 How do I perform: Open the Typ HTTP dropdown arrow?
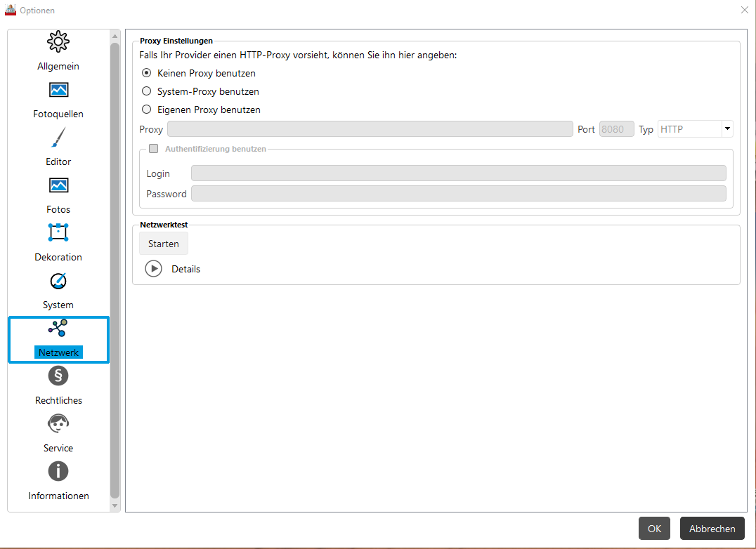pos(727,128)
